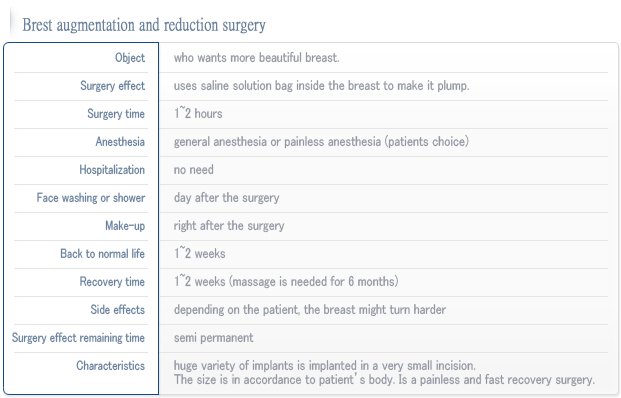Click the Side effects label
Screen dimensions: 621x398
point(118,310)
